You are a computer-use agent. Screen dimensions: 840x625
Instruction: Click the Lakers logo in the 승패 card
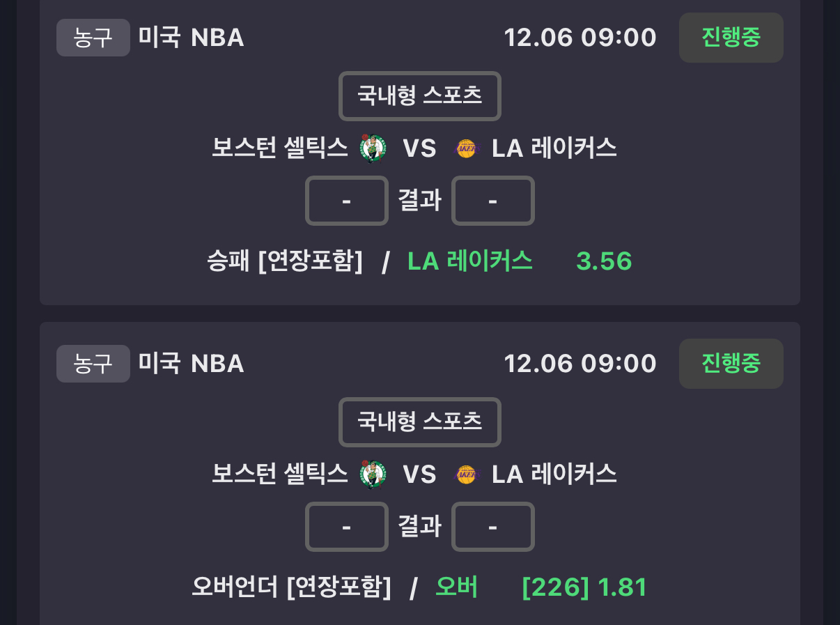tap(466, 148)
